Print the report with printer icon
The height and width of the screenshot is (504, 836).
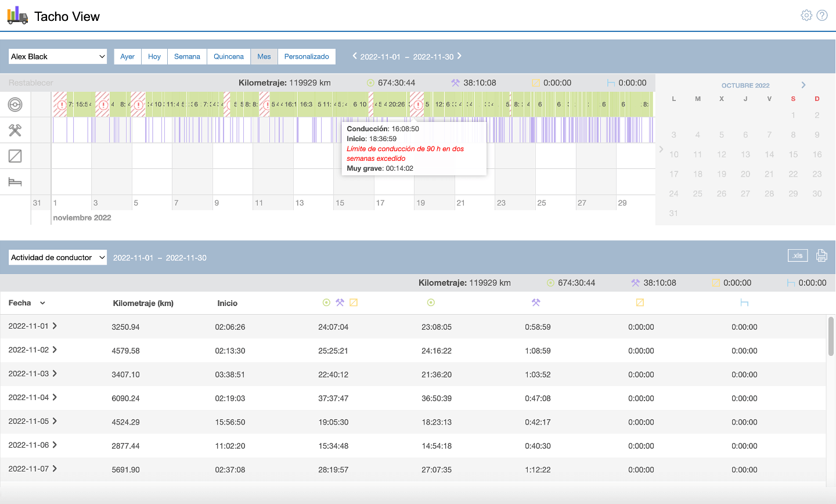(821, 255)
